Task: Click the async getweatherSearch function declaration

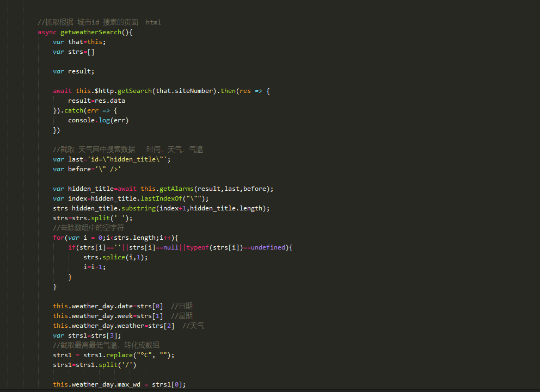Action: (x=85, y=32)
